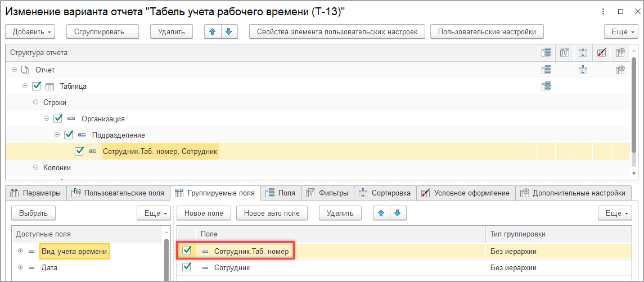Click the Пользовательские настройки button
The width and height of the screenshot is (644, 282).
[487, 31]
